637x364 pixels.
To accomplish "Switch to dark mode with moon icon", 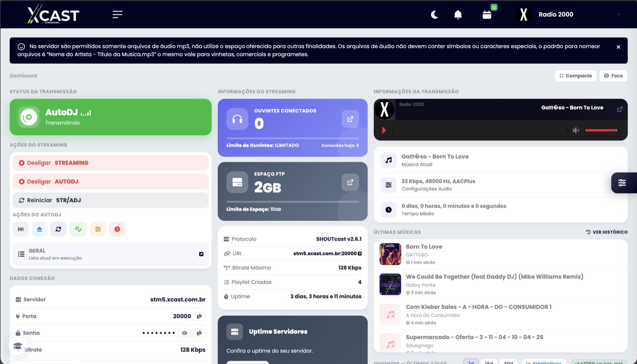I will pyautogui.click(x=434, y=15).
